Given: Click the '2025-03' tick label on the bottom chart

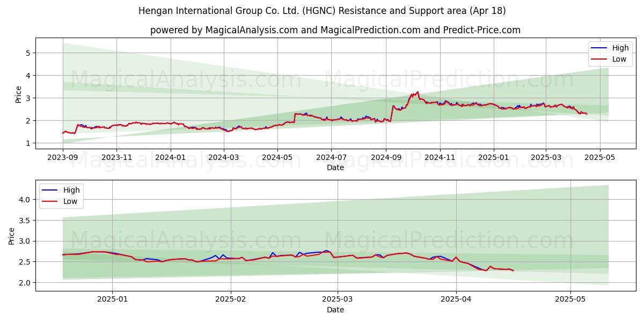Looking at the screenshot, I should (338, 299).
